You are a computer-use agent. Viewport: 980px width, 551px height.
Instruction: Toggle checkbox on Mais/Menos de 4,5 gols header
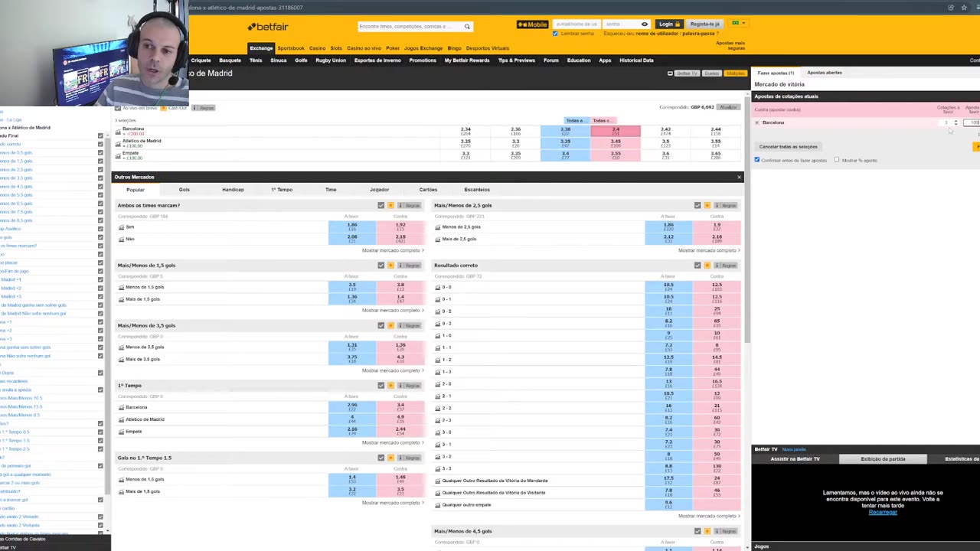[697, 531]
